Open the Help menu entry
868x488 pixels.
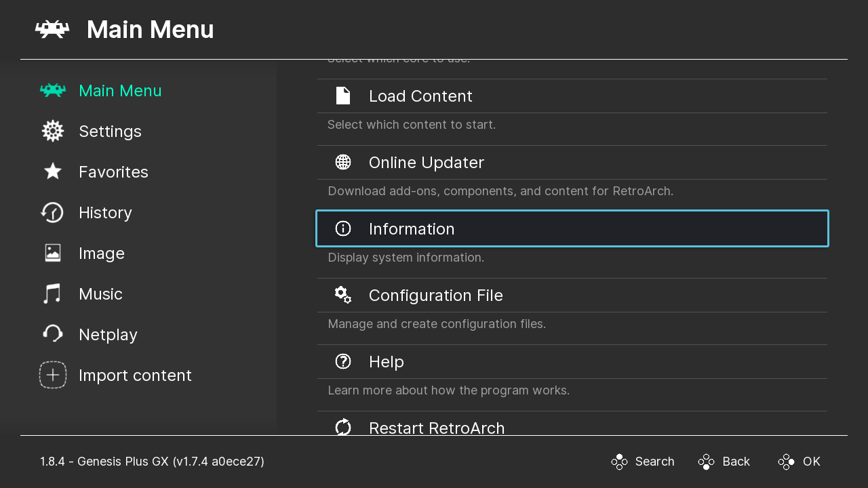[572, 361]
